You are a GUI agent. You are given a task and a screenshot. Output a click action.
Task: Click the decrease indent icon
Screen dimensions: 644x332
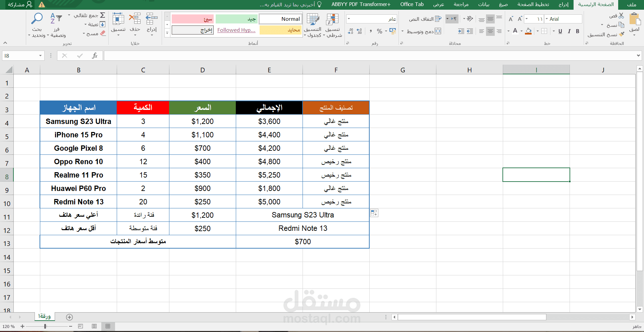[x=470, y=31]
